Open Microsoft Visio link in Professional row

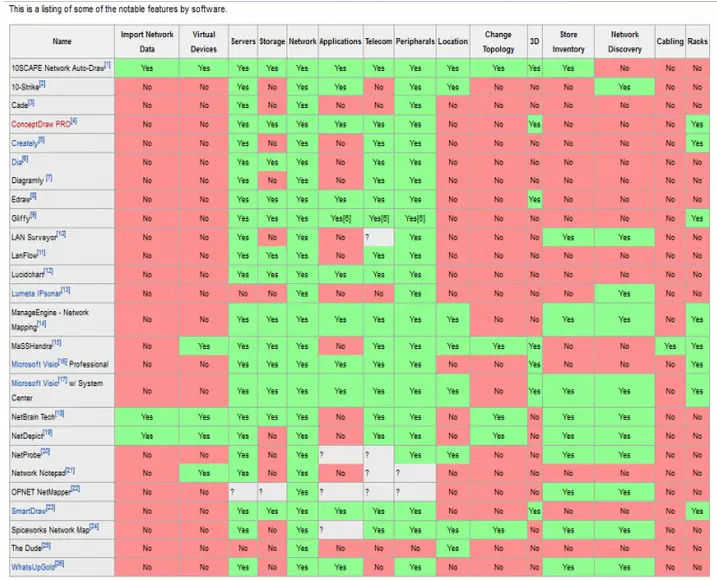coord(35,365)
